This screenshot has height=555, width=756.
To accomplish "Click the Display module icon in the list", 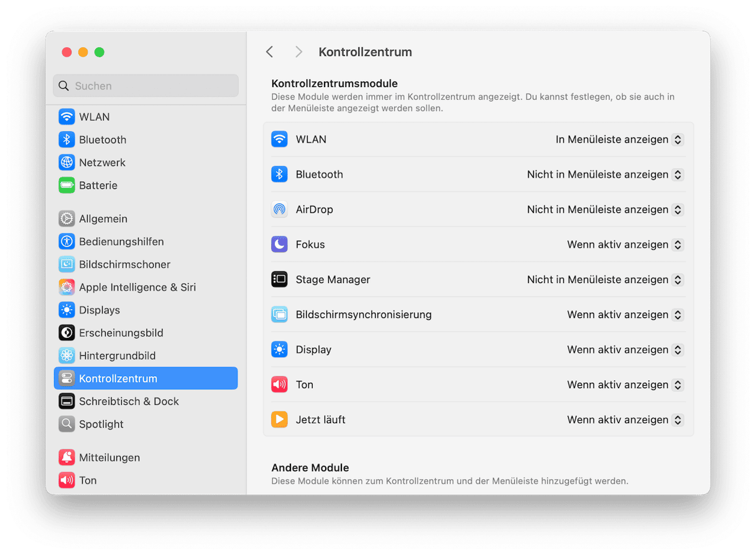I will click(280, 350).
